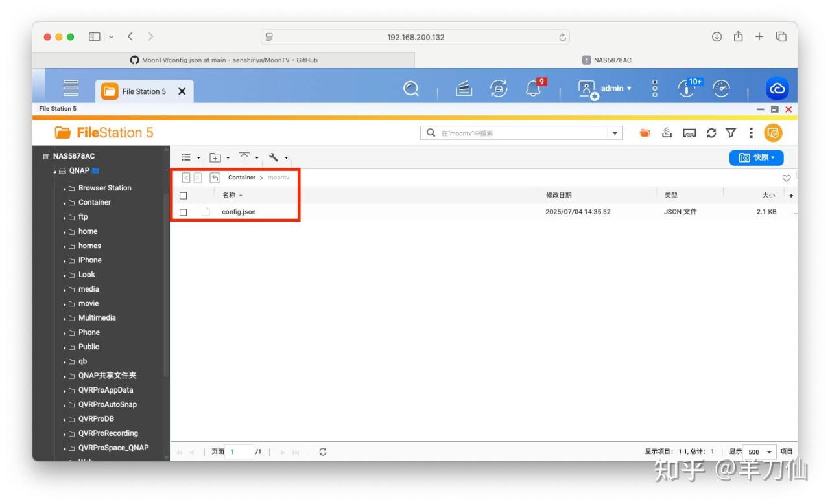This screenshot has height=504, width=830.
Task: Select the movie folder in sidebar
Action: (x=88, y=303)
